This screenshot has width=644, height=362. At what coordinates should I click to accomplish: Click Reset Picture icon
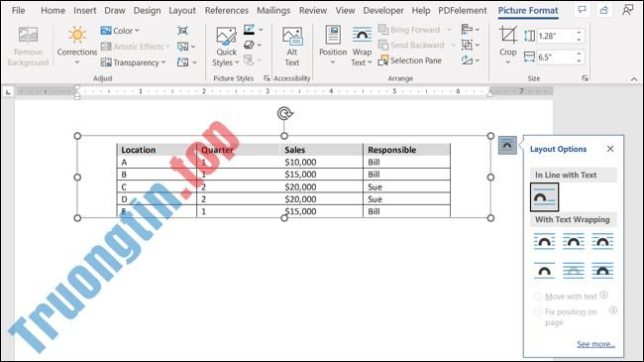187,62
